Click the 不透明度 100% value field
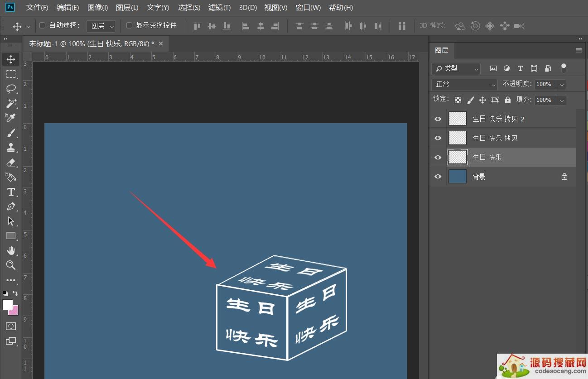This screenshot has width=588, height=379. coord(545,84)
